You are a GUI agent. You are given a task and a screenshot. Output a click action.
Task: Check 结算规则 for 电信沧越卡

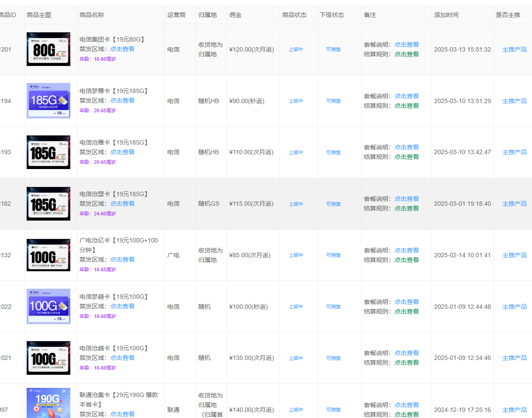coord(407,363)
